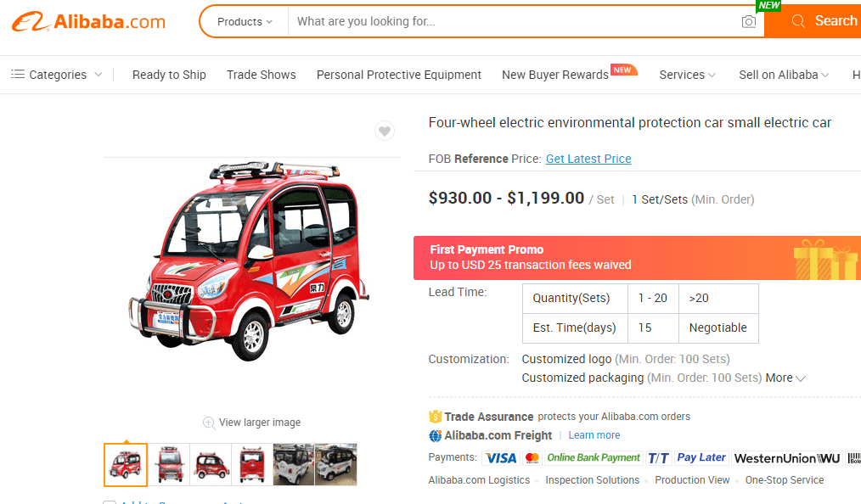Viewport: 861px width, 504px height.
Task: Focus the search input field
Action: [509, 21]
